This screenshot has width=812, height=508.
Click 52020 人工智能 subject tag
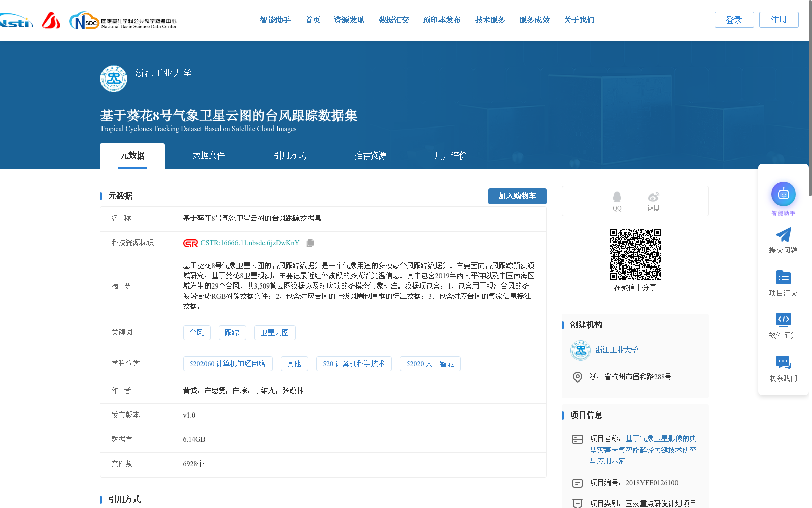pos(430,364)
